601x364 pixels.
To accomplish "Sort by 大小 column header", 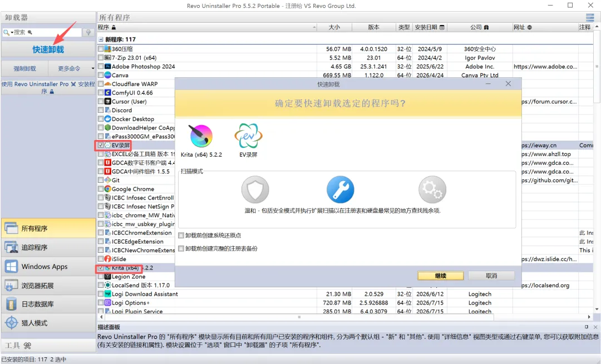I will pos(334,27).
